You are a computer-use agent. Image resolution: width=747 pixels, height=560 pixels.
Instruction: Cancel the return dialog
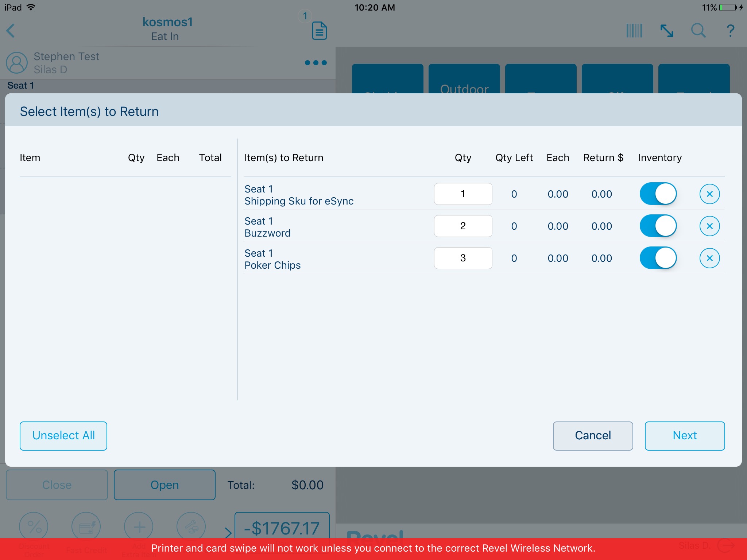coord(593,436)
